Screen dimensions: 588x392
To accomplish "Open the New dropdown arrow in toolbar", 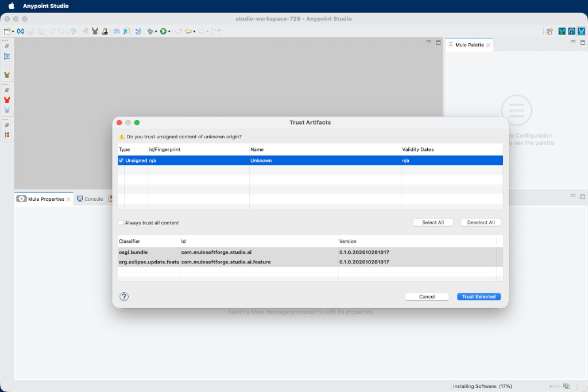I will pyautogui.click(x=13, y=32).
